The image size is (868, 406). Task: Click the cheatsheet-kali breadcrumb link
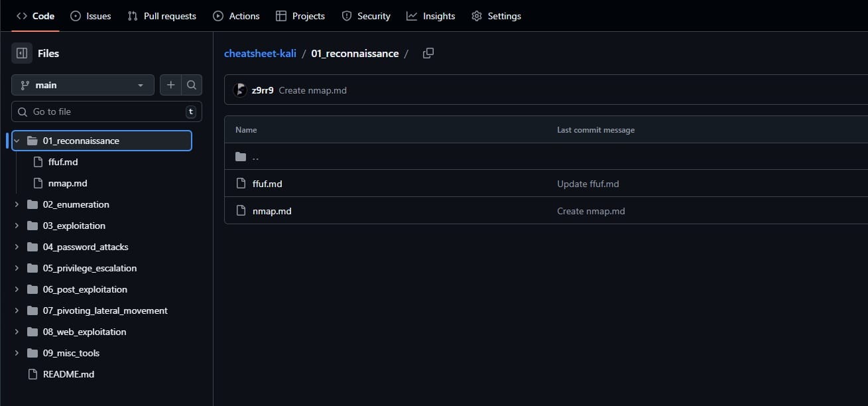click(x=260, y=53)
